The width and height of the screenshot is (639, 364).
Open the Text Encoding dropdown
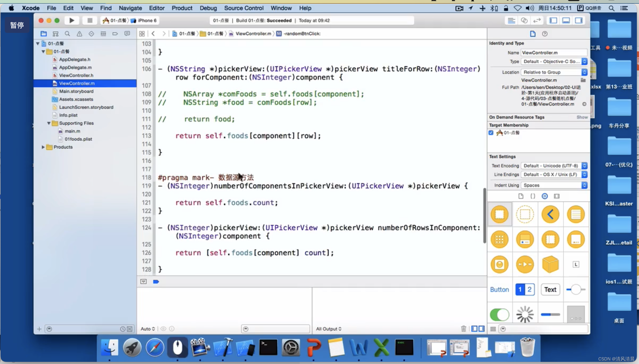tap(554, 166)
